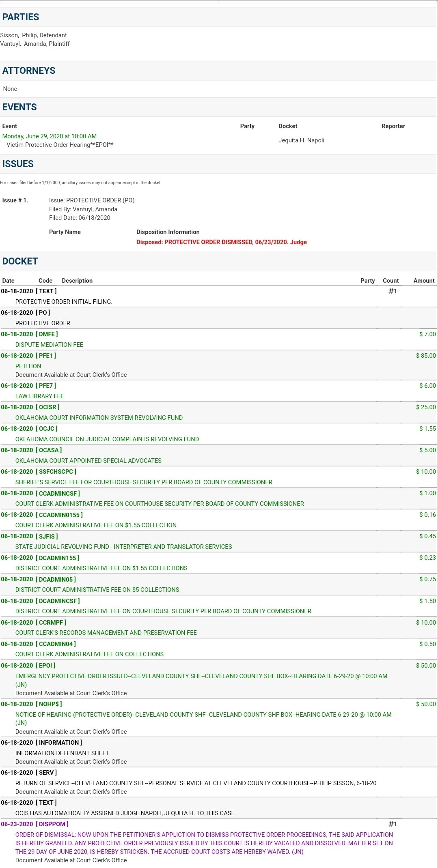The image size is (438, 868).
Task: Click the [ DCADMIN155 ] docket code
Action: 58,558
